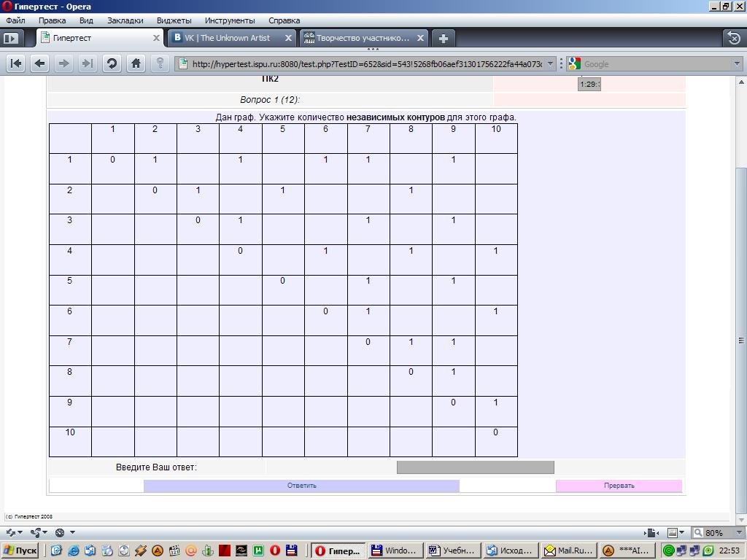Open the Вид menu
The height and width of the screenshot is (560, 747).
pyautogui.click(x=86, y=20)
